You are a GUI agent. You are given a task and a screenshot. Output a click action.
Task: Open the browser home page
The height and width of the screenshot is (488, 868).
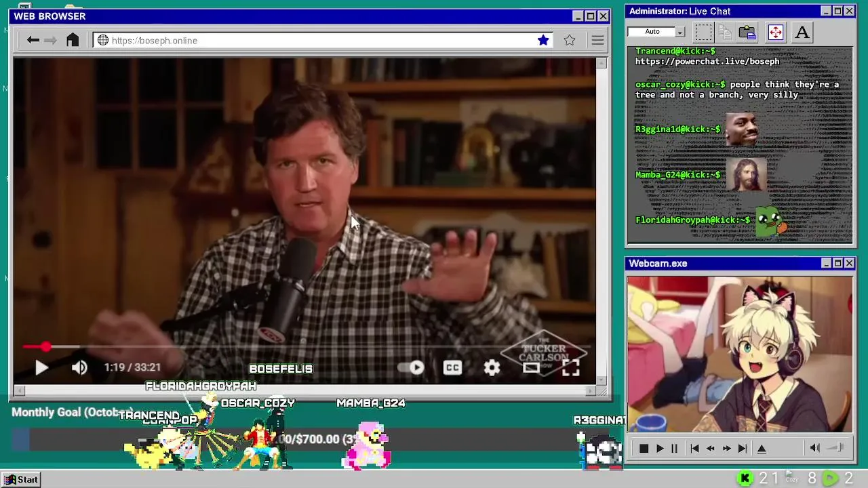(x=73, y=40)
